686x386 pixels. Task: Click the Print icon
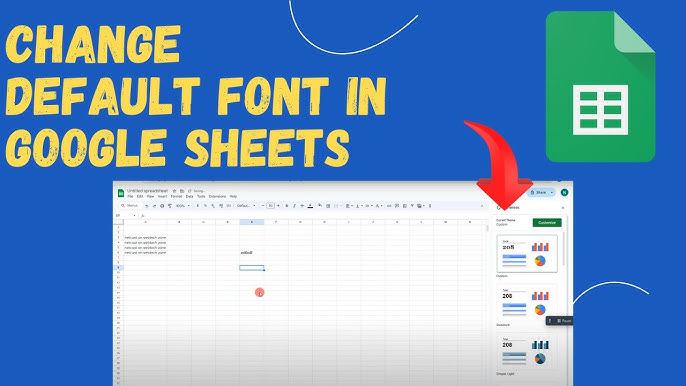coord(162,206)
